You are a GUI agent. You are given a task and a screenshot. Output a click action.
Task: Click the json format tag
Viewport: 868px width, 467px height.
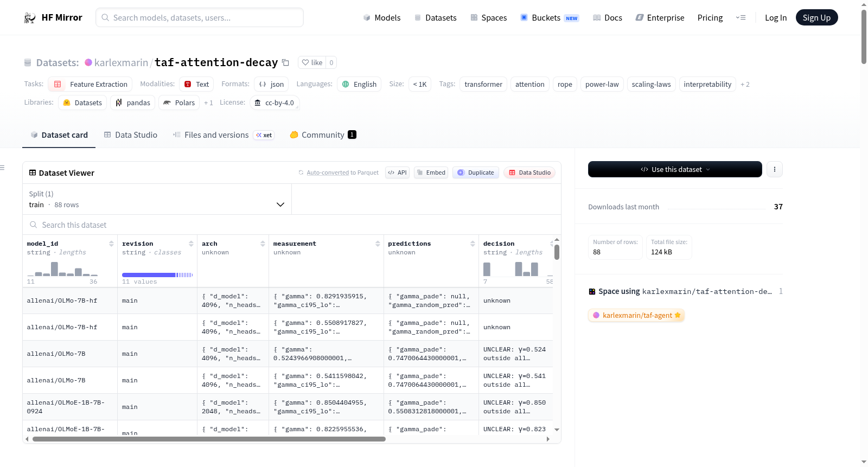pos(271,84)
